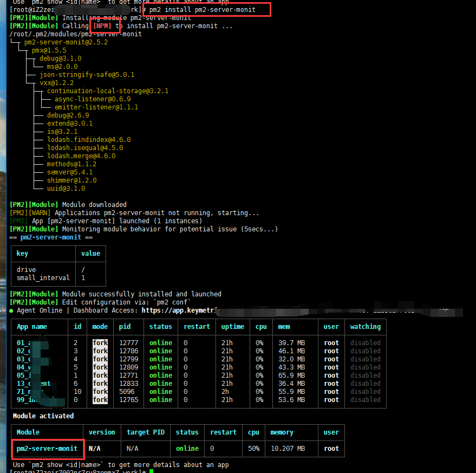Image resolution: width=476 pixels, height=473 pixels.
Task: Click the [WARN] applications not running line
Action: tap(134, 213)
